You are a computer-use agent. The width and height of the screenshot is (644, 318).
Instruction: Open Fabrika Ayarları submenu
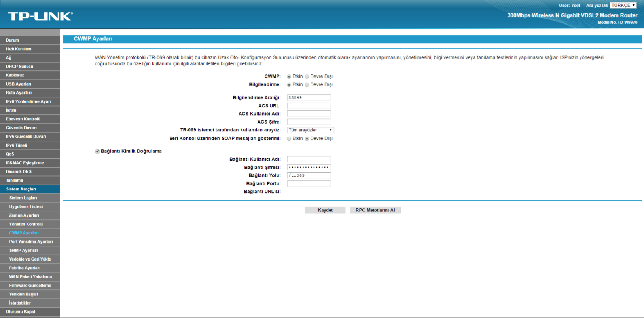[30, 268]
